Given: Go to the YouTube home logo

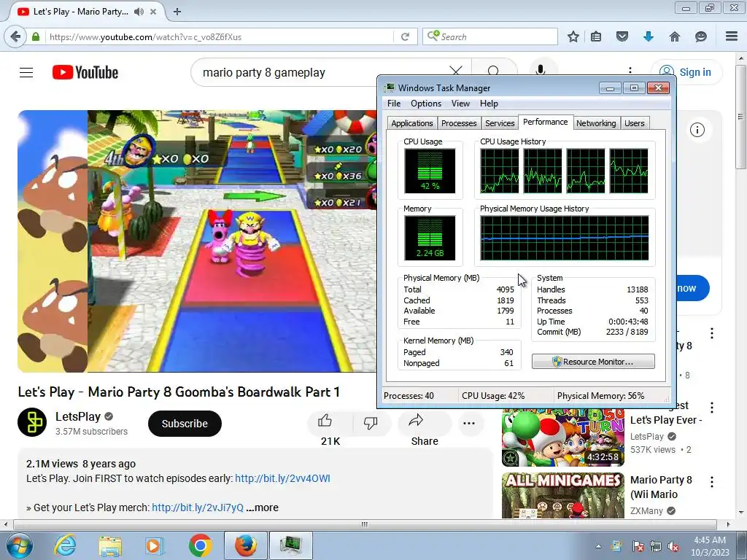Looking at the screenshot, I should [x=85, y=72].
